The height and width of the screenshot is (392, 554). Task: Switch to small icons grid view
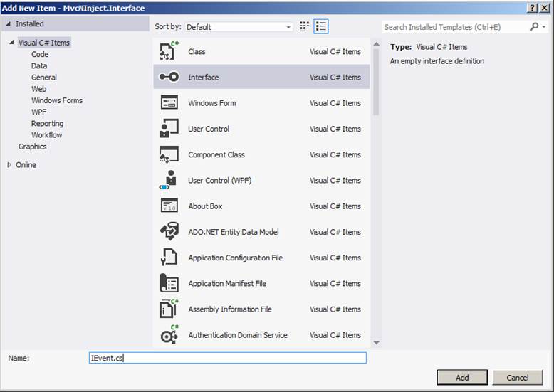(304, 26)
